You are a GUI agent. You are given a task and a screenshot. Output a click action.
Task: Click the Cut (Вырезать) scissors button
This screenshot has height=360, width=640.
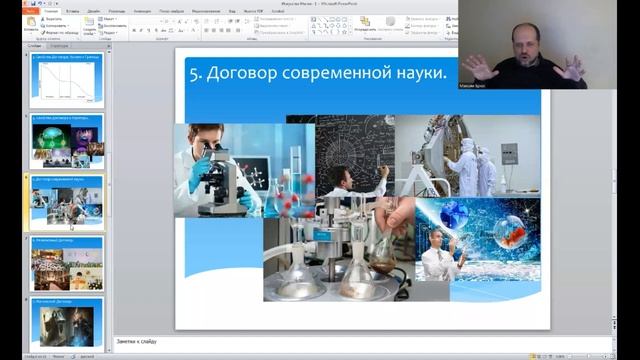tap(52, 19)
